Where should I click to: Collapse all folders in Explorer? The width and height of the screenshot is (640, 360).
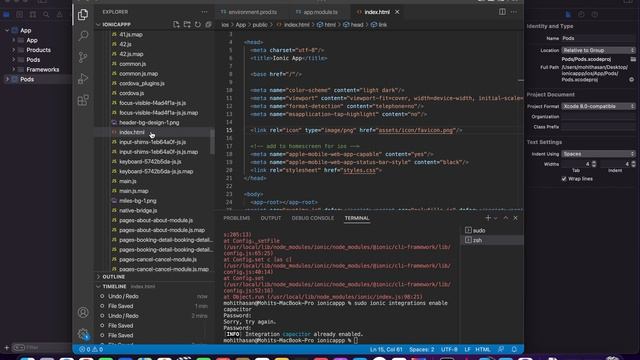(x=209, y=24)
